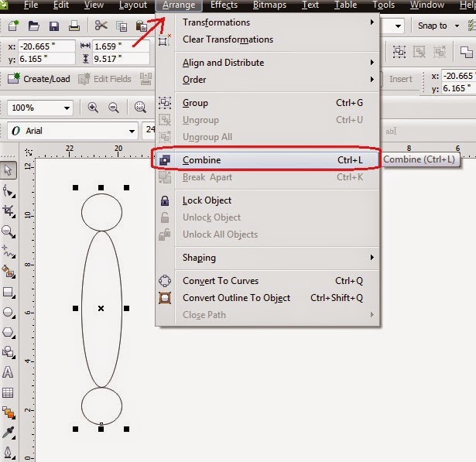Select the Outline Pen tool
Screen dimensions: 476x462
point(9,453)
